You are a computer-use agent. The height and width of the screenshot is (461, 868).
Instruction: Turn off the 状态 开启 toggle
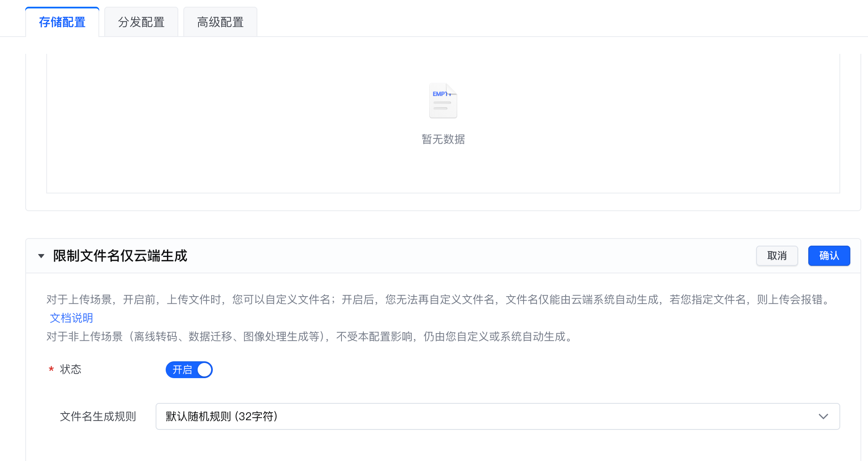click(189, 370)
